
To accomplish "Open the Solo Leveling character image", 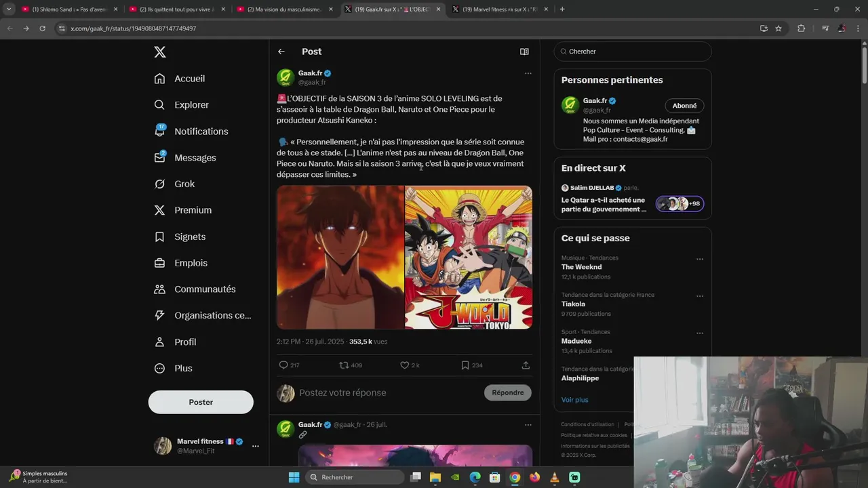I will [340, 258].
